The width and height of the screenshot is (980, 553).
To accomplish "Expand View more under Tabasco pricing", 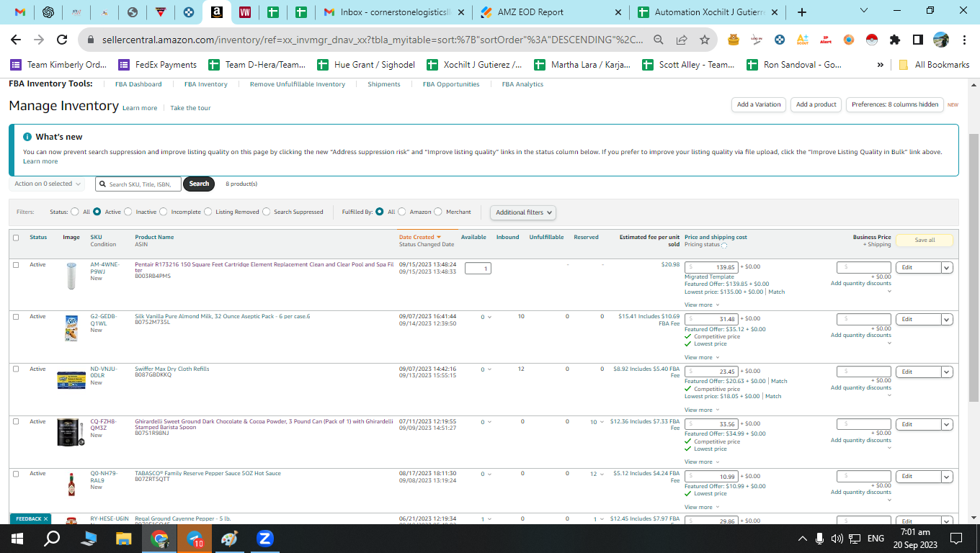I will (700, 507).
